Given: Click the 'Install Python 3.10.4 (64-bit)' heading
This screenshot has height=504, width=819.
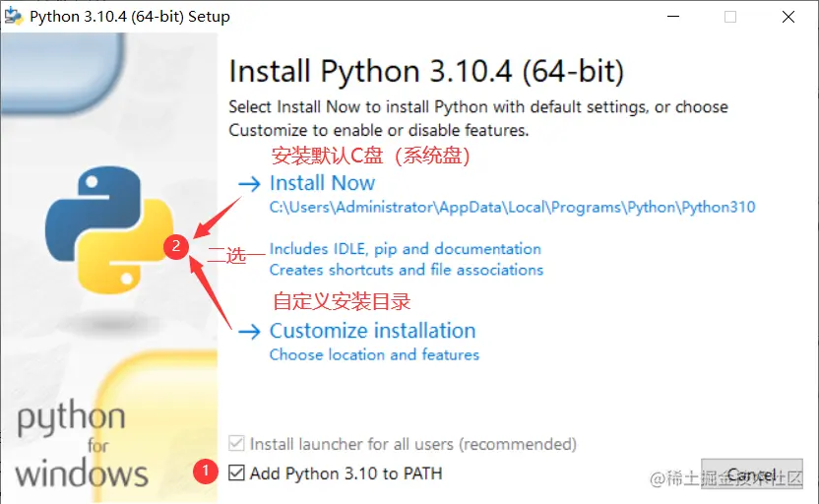Looking at the screenshot, I should coord(426,72).
